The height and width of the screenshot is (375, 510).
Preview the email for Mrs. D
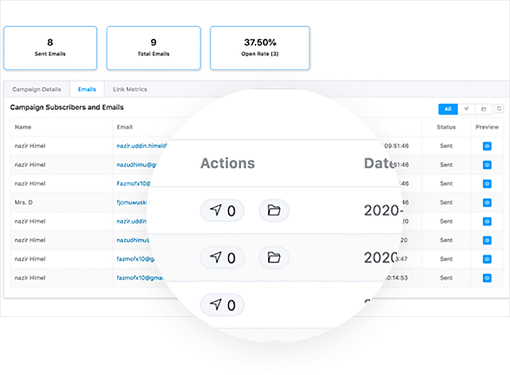(487, 203)
